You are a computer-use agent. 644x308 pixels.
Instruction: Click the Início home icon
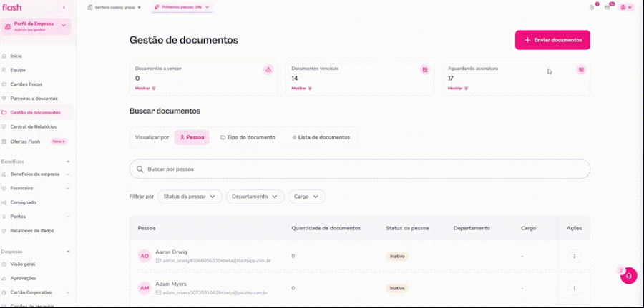[x=4, y=56]
